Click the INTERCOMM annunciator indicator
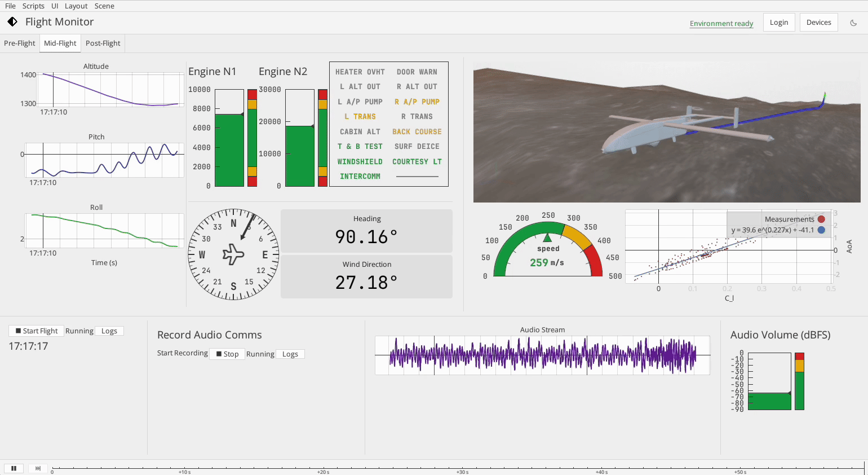The width and height of the screenshot is (868, 475). tap(360, 176)
